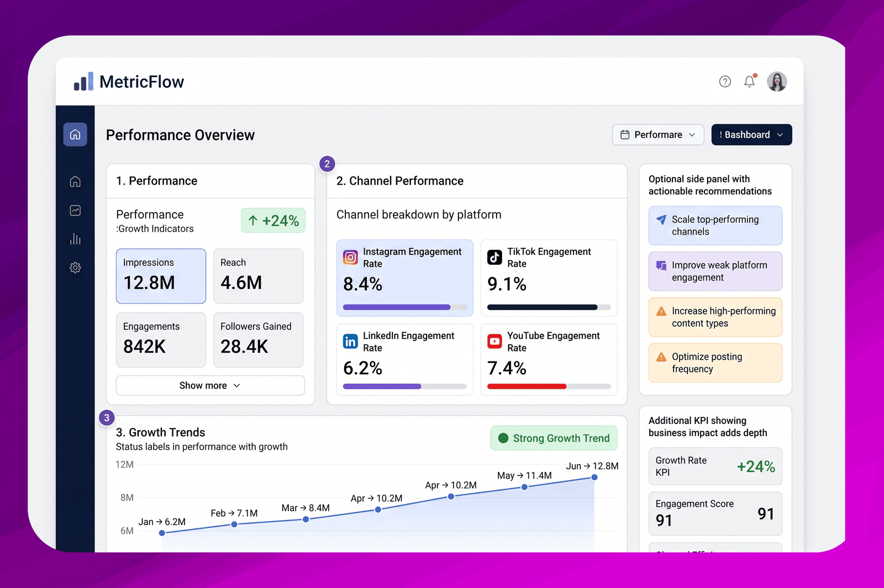The height and width of the screenshot is (588, 884).
Task: Open the help question mark icon
Action: pos(725,82)
